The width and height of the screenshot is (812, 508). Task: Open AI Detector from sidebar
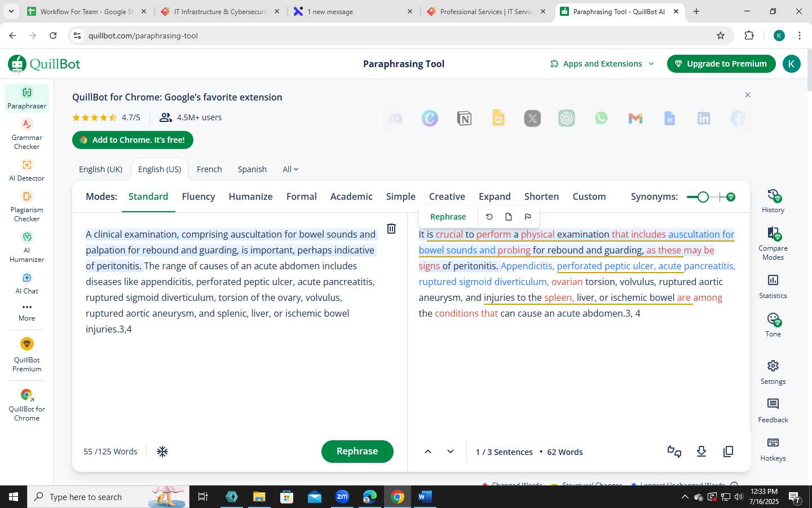coord(27,170)
